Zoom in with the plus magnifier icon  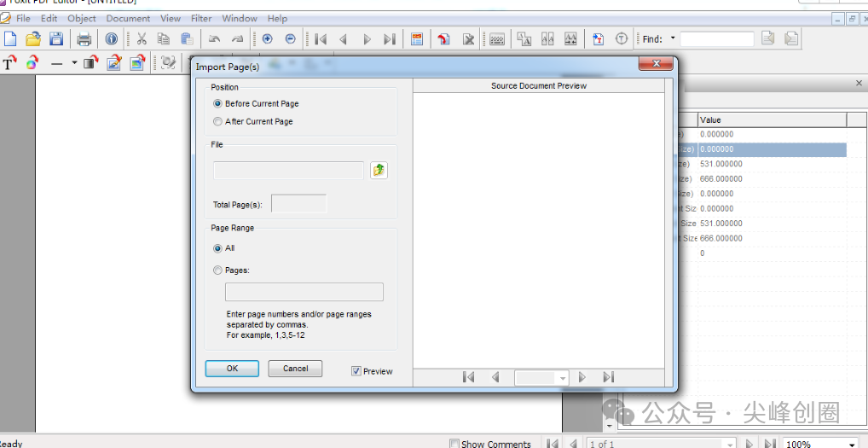coord(268,38)
